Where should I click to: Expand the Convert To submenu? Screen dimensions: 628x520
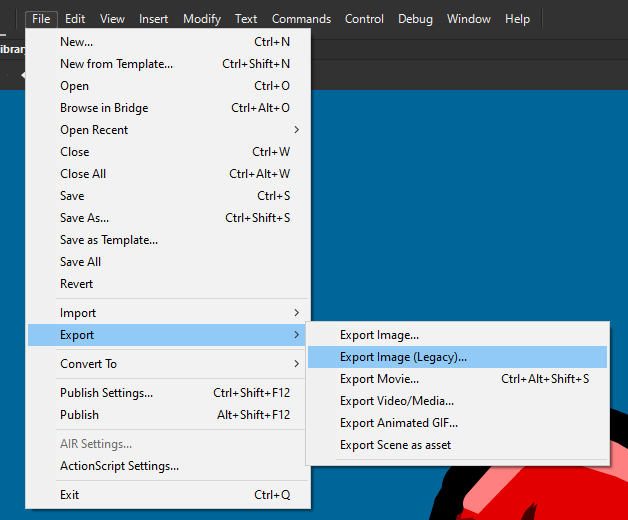click(x=168, y=364)
